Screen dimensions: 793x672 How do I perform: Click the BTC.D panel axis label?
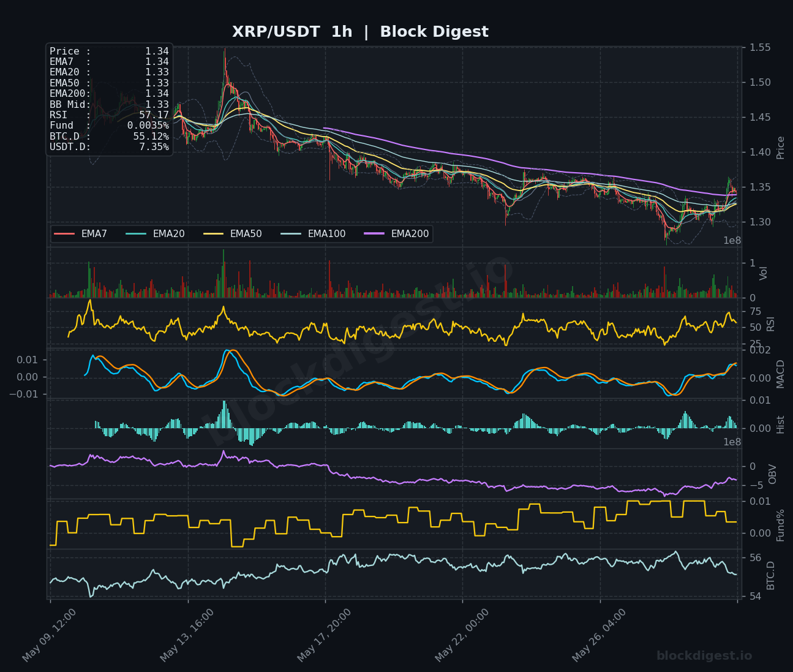coord(770,575)
